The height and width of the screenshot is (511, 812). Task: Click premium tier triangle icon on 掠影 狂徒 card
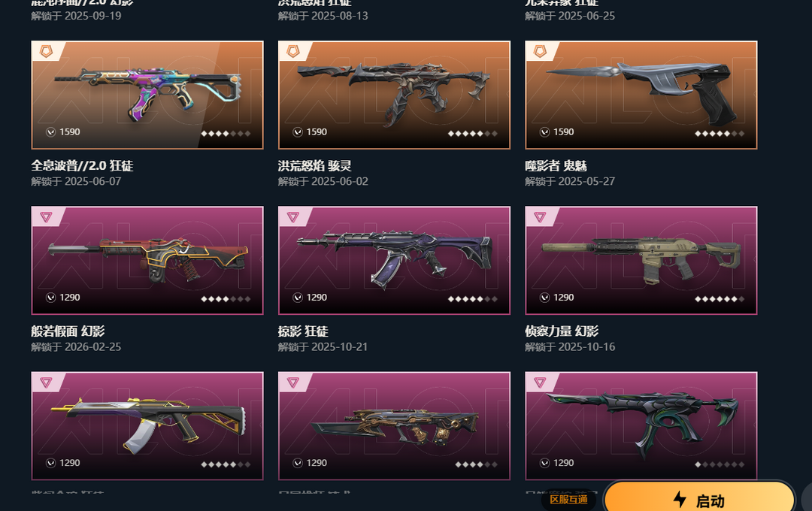293,217
